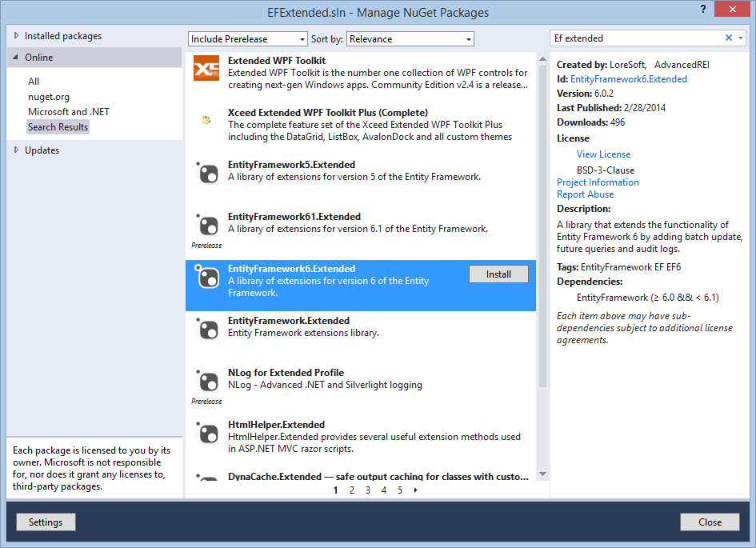The image size is (756, 548).
Task: Open the search history dropdown arrow
Action: pyautogui.click(x=741, y=38)
